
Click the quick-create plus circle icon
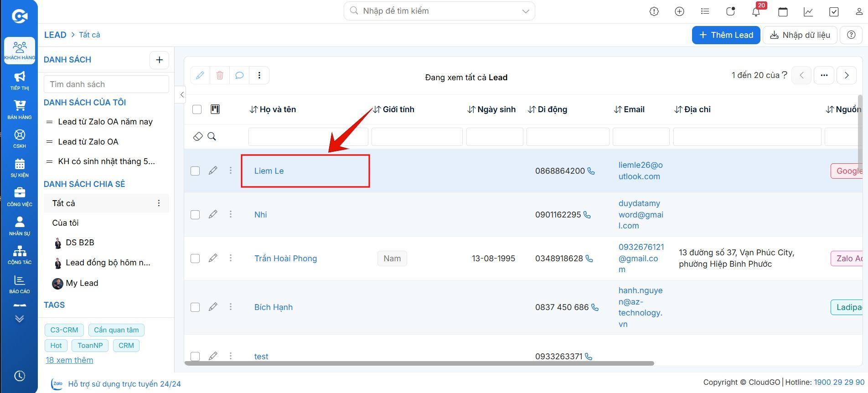680,12
